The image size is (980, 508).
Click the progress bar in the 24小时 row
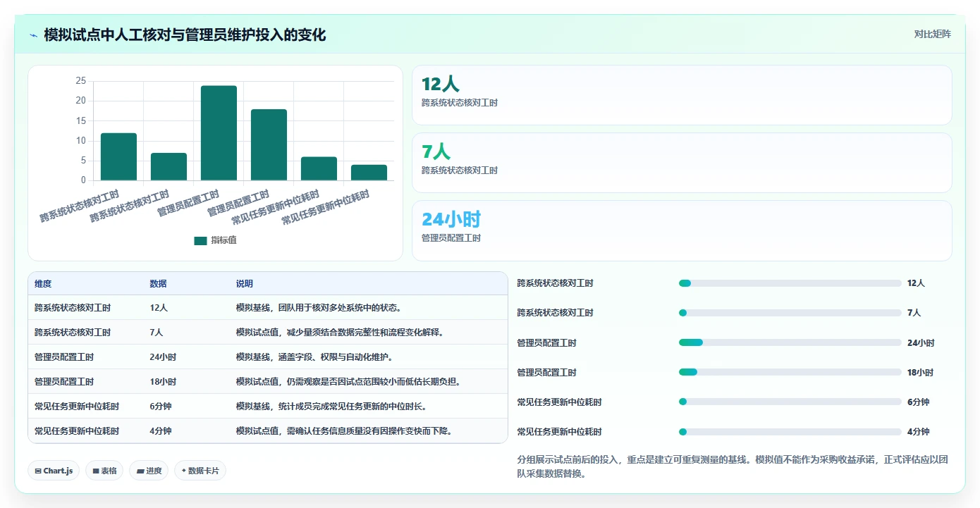click(790, 342)
